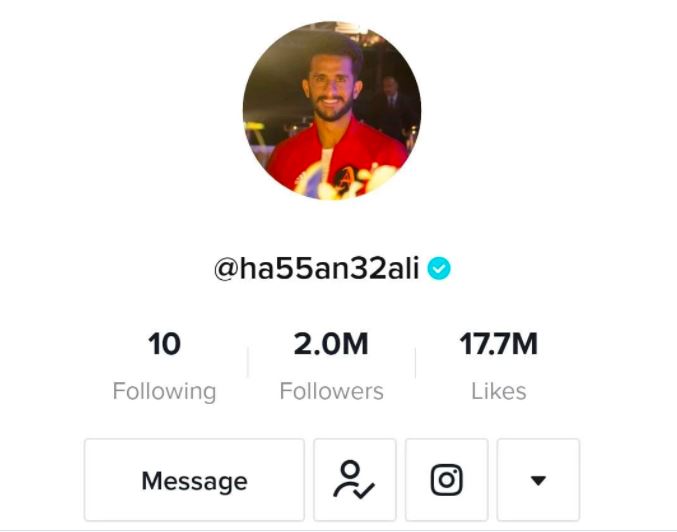Open the Followers label
The width and height of the screenshot is (677, 532).
coord(331,391)
